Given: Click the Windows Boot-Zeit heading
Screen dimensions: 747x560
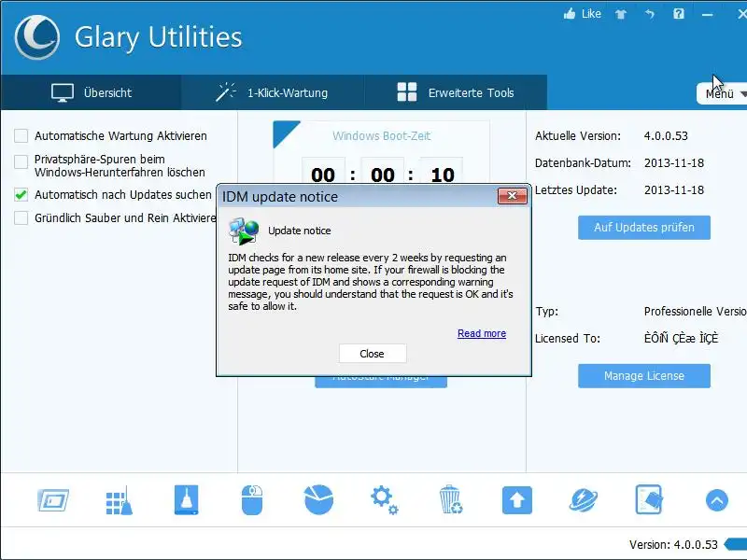Looking at the screenshot, I should (x=382, y=136).
